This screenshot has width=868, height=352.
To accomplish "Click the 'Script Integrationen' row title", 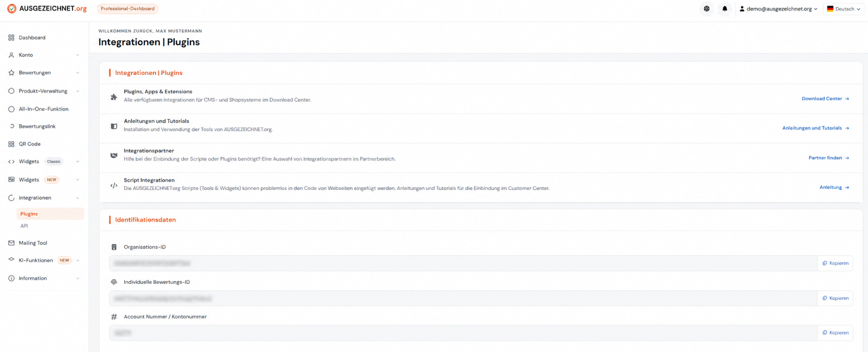I will coord(149,180).
